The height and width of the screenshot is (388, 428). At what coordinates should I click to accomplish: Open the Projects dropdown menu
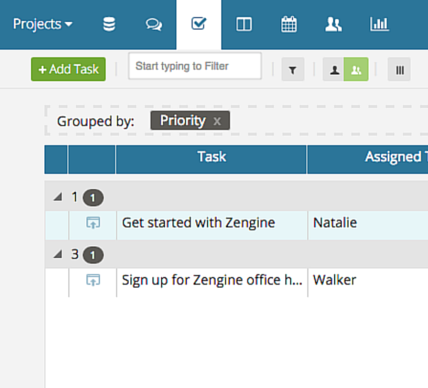click(x=43, y=24)
